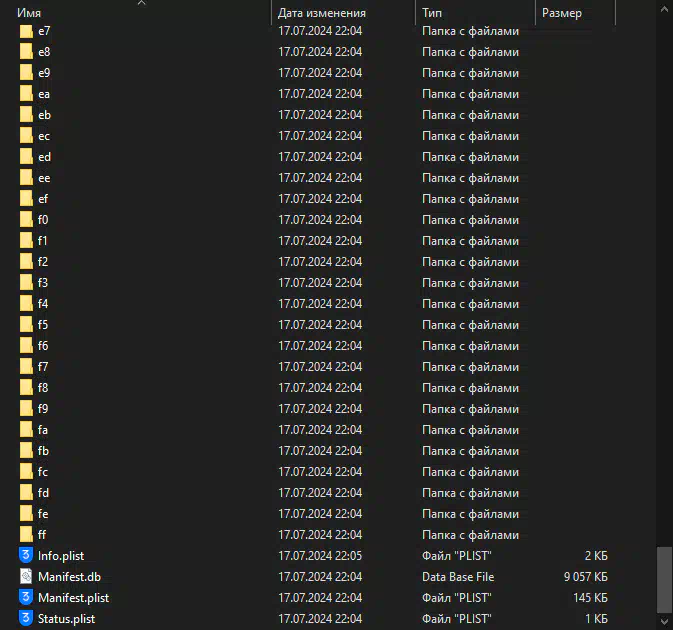Select the f0 folder icon

coord(26,220)
